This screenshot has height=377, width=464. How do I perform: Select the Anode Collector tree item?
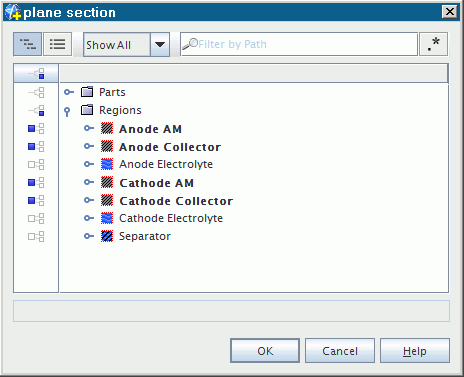point(170,147)
